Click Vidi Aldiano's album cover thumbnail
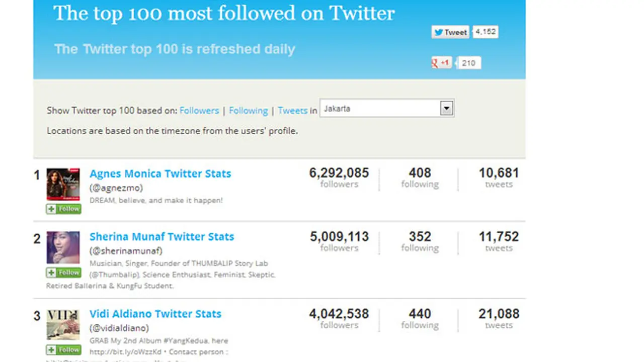This screenshot has height=362, width=644. pos(63,324)
